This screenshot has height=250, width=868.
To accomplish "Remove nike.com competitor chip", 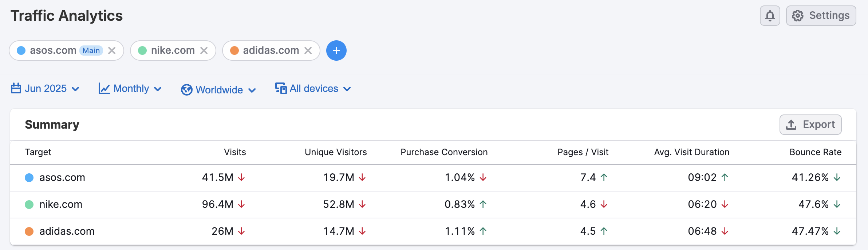I will coord(204,51).
